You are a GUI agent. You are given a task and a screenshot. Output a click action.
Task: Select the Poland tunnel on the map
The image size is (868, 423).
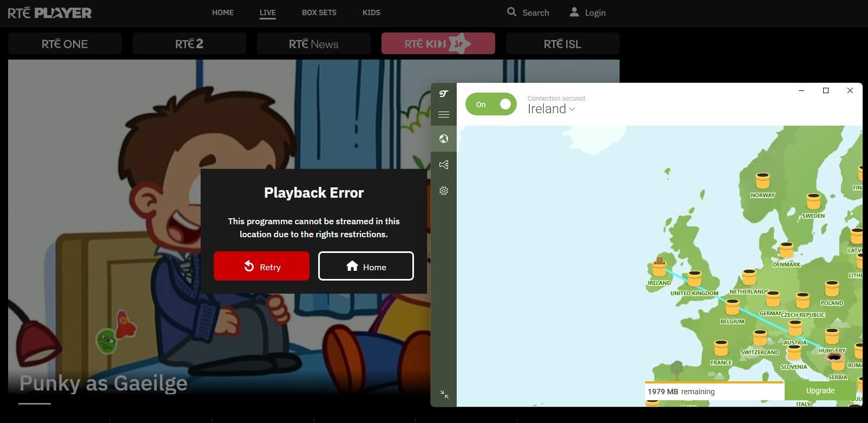(x=832, y=288)
